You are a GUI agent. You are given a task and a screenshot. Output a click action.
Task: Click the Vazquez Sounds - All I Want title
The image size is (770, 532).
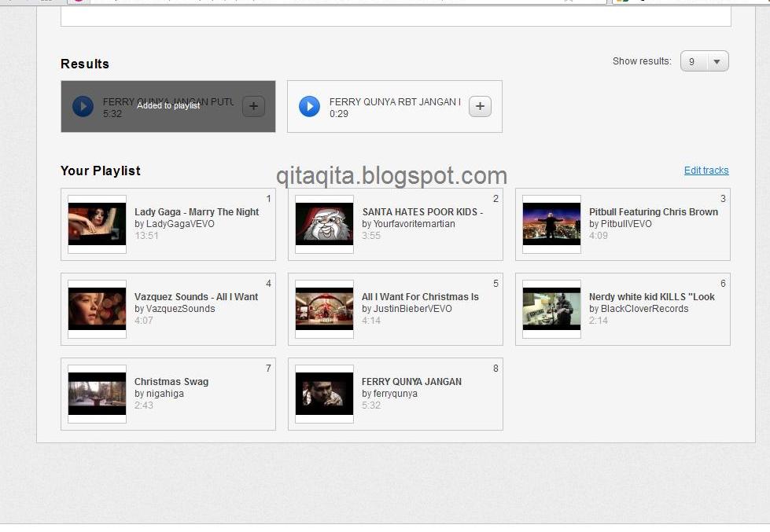click(196, 297)
